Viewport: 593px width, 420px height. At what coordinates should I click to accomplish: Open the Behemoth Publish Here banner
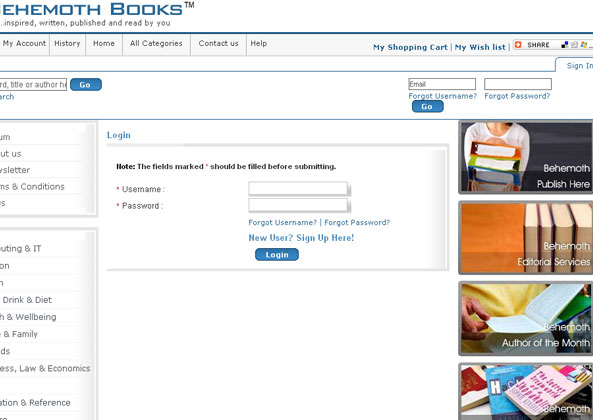click(x=526, y=157)
